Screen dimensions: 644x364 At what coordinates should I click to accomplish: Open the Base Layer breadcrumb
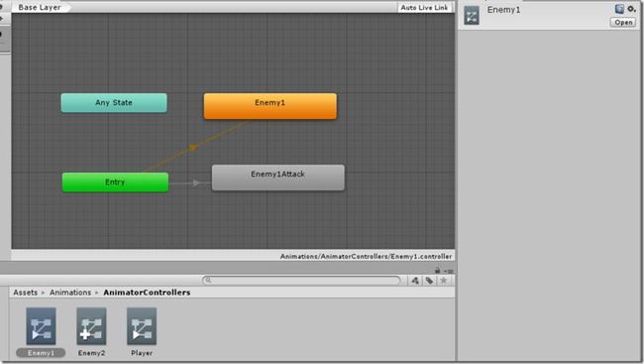pyautogui.click(x=40, y=7)
